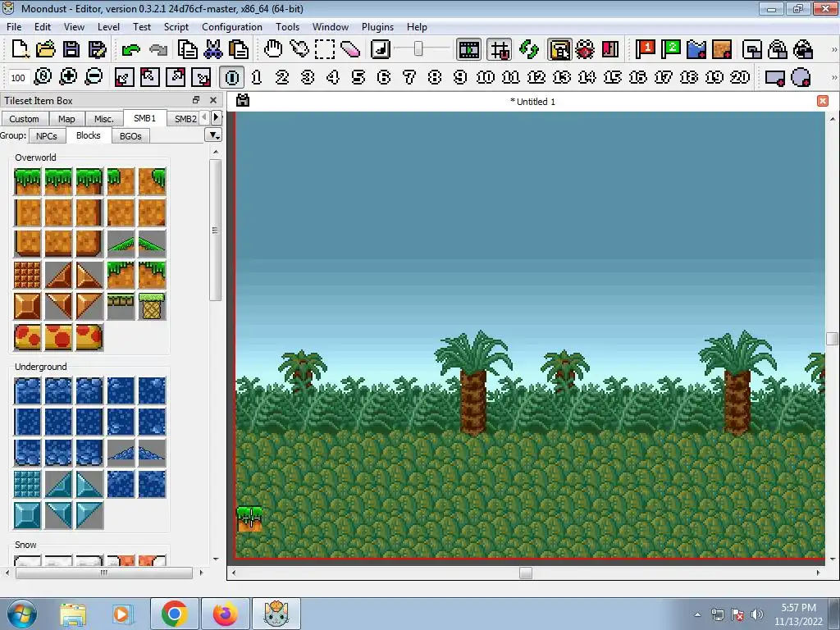Go to top-left section corner
Screen dimensions: 840x630
click(x=149, y=77)
